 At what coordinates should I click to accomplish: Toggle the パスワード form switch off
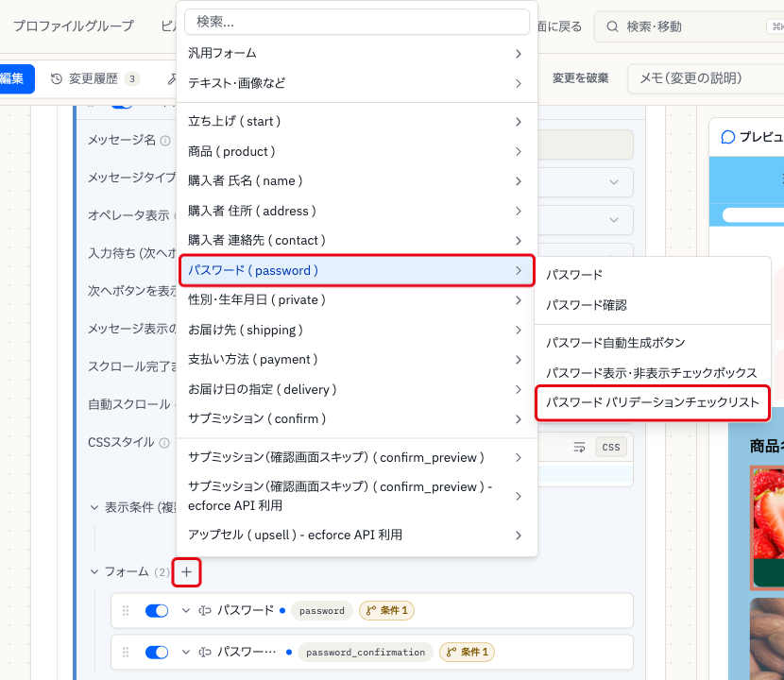click(157, 610)
